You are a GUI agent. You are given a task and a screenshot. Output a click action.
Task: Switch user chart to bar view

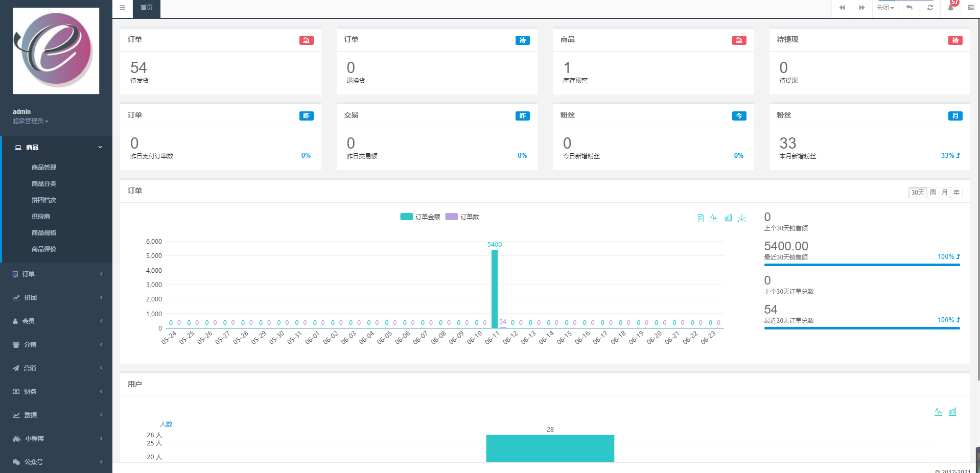(x=952, y=412)
